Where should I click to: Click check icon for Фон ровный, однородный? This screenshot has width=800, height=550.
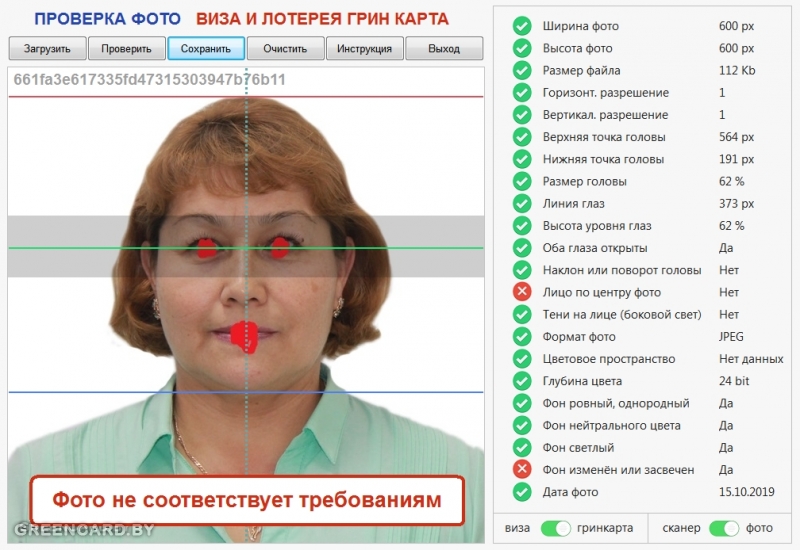[x=522, y=403]
